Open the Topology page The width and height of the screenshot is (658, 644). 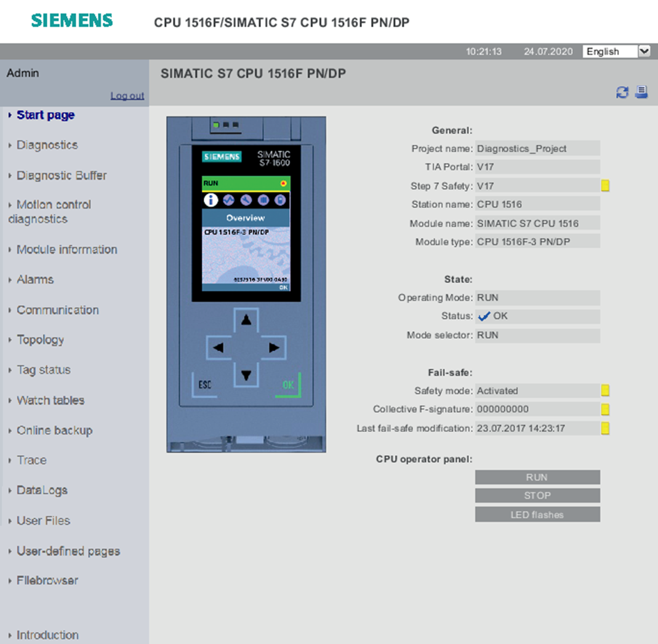[40, 340]
